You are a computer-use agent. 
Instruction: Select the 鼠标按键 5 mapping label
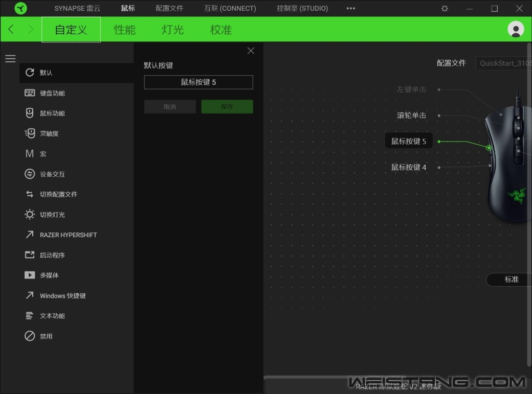(x=409, y=141)
